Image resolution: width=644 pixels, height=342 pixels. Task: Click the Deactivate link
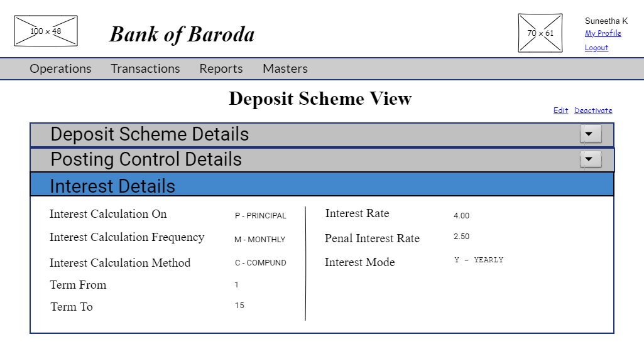click(x=593, y=110)
